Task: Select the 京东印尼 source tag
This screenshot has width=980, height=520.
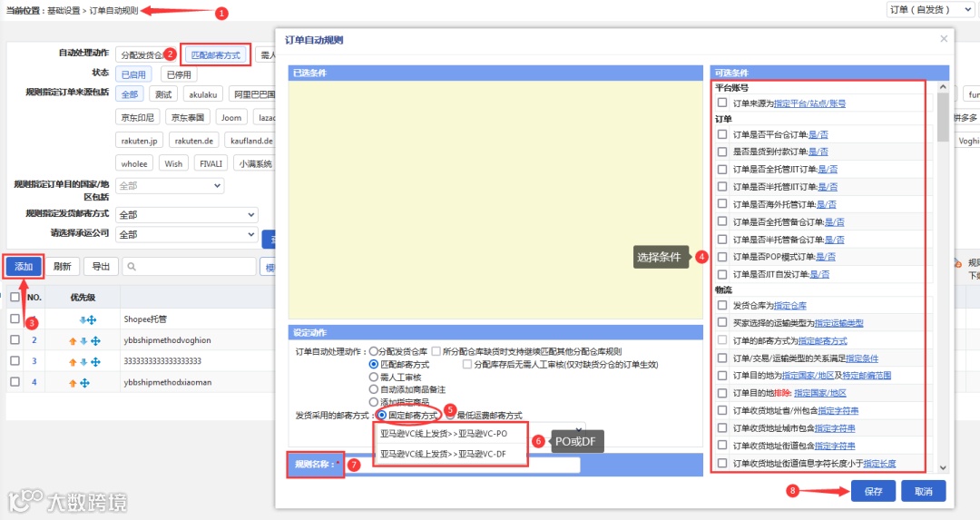Action: tap(138, 117)
